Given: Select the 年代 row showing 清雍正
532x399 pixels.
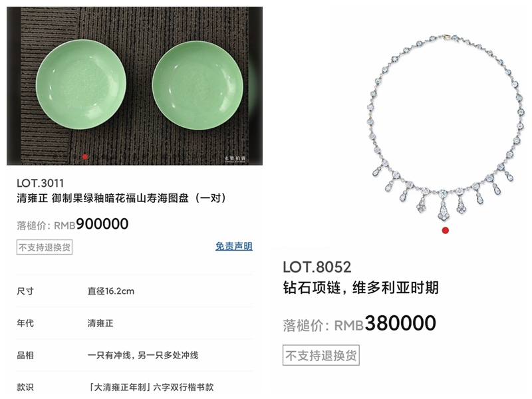Looking at the screenshot, I should 134,323.
